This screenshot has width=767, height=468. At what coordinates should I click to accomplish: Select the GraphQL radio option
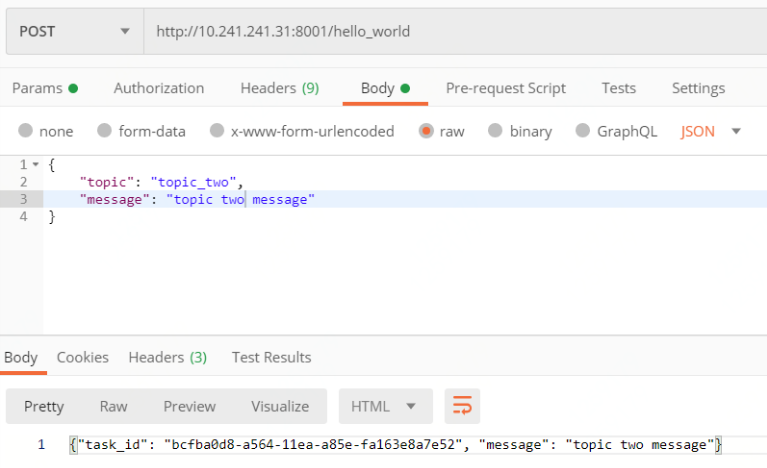[583, 131]
